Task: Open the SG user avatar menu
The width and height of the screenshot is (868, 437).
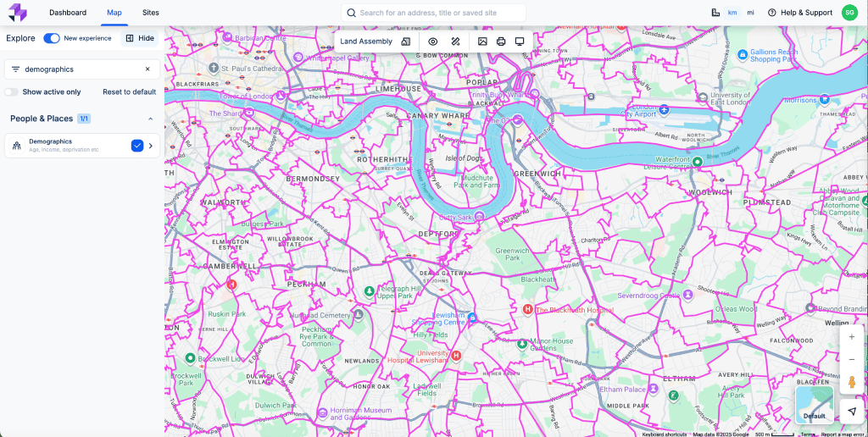Action: point(849,13)
